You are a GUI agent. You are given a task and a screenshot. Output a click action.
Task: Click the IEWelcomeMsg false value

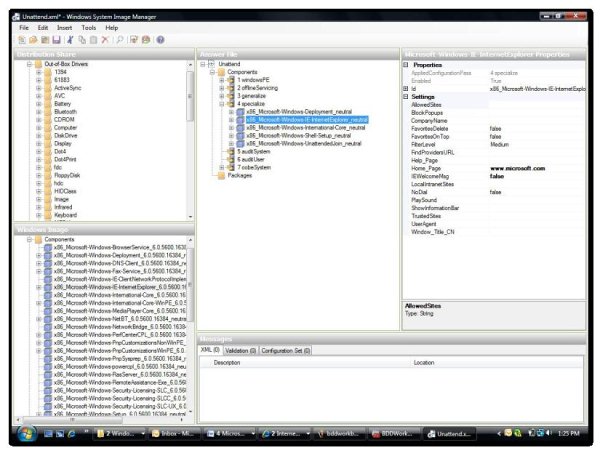click(497, 176)
